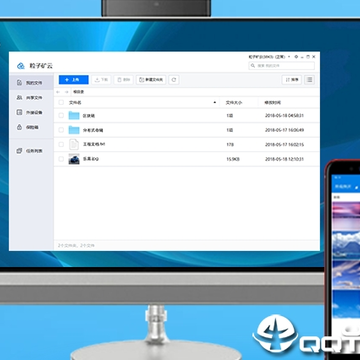Select 保险箱 (Safe Box) in sidebar
This screenshot has height=360, width=360.
[31, 127]
